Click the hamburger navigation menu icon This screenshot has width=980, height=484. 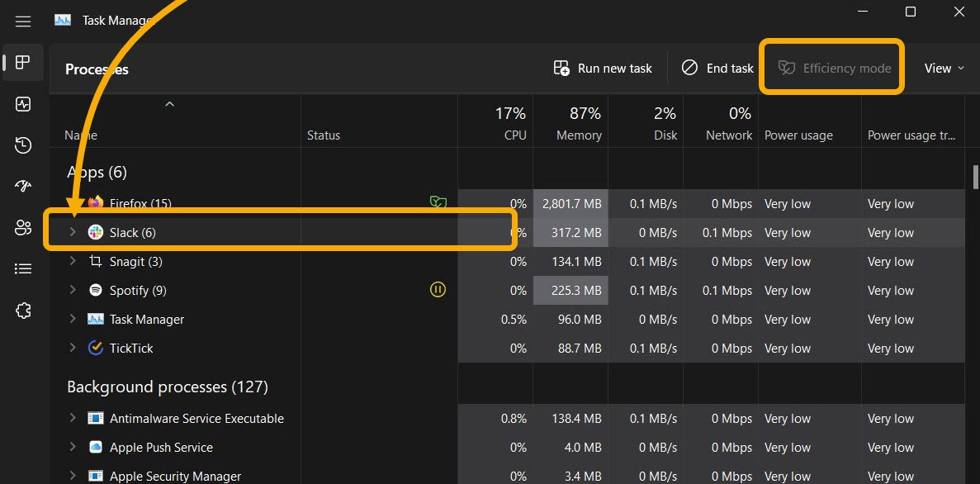coord(23,21)
